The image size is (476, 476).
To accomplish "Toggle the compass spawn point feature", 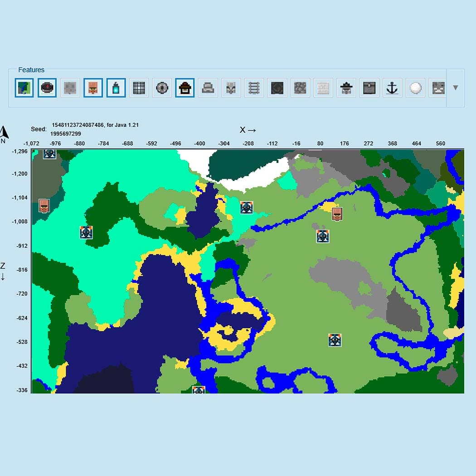I will tap(47, 88).
